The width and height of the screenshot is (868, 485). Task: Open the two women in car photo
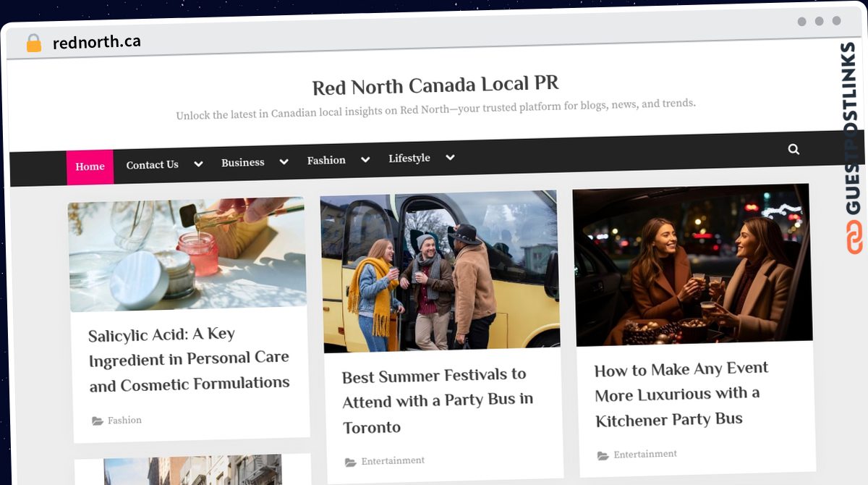[692, 265]
